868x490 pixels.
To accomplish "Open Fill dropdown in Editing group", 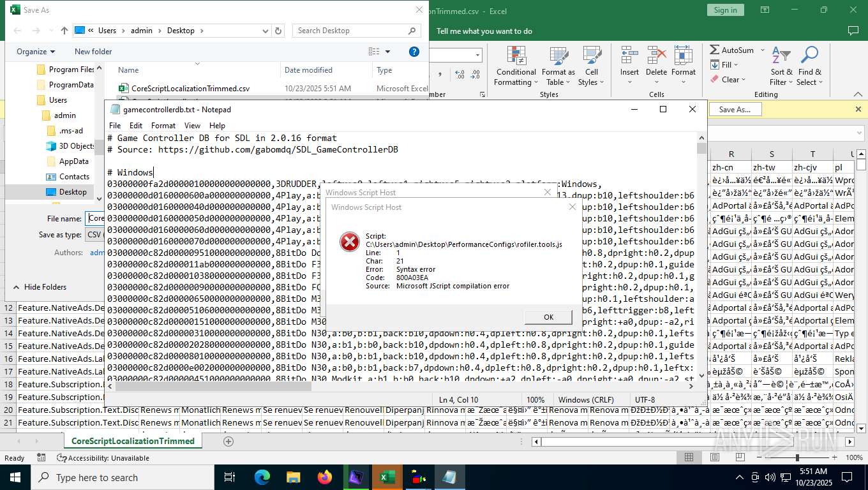I will pos(724,64).
